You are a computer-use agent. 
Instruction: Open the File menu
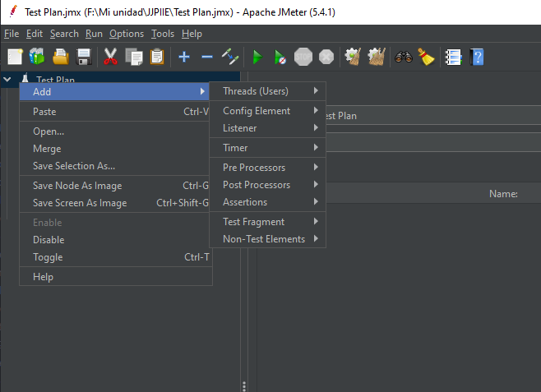(x=12, y=34)
